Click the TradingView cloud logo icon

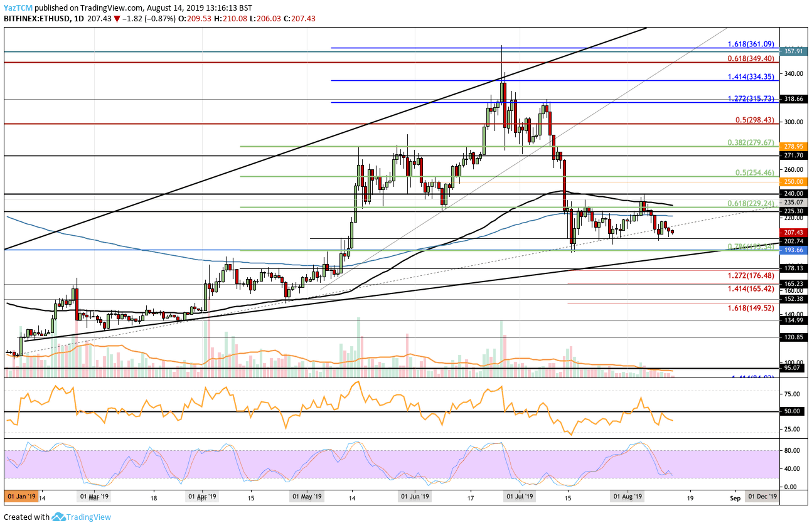(59, 517)
